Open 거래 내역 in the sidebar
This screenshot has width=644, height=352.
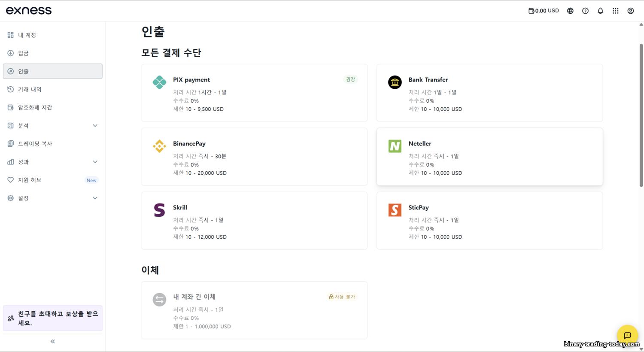(30, 89)
